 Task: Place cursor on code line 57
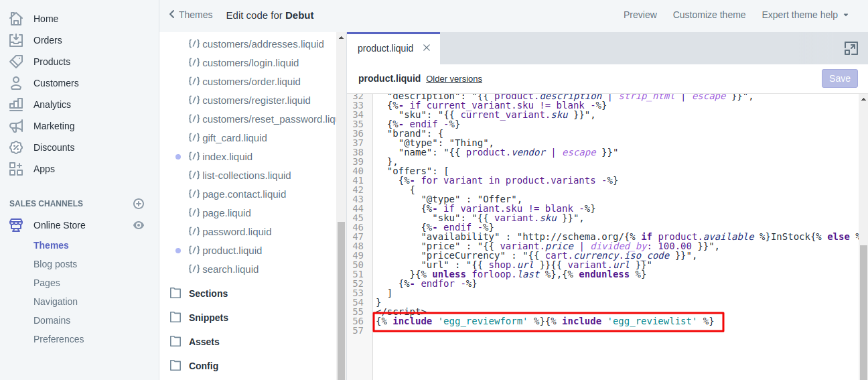615,330
